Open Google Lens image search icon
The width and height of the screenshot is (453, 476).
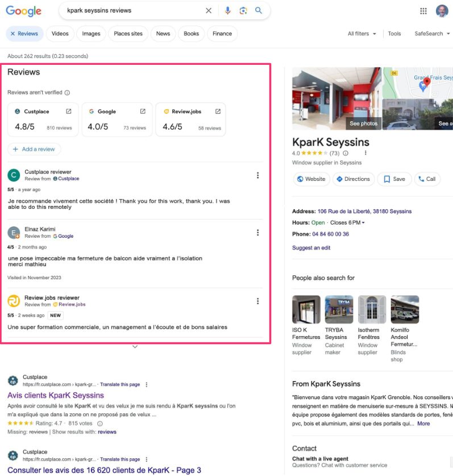click(x=243, y=11)
